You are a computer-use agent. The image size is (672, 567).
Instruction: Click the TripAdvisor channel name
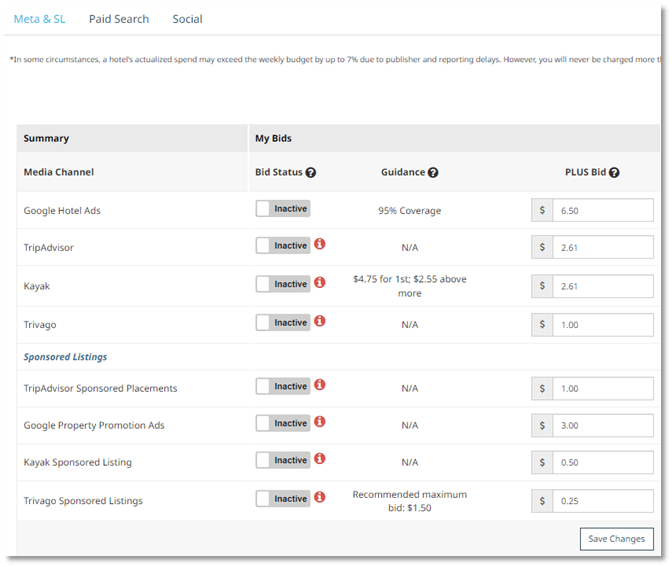(48, 247)
